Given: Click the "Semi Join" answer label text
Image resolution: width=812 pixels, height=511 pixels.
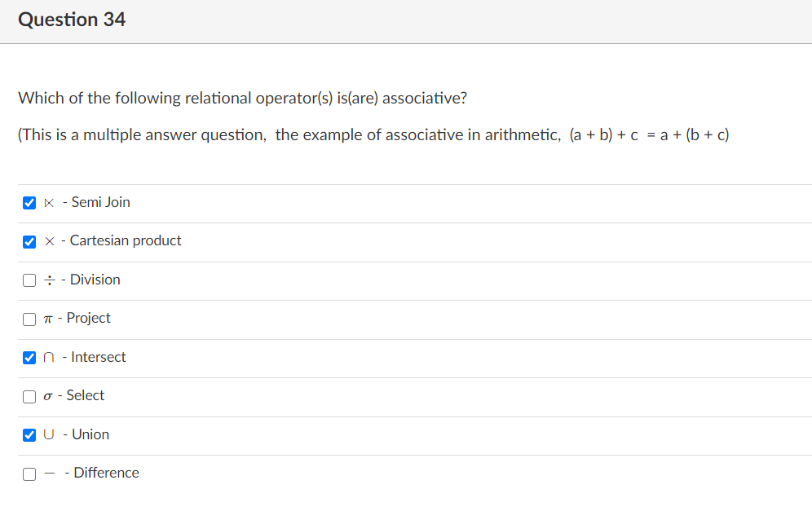Looking at the screenshot, I should click(x=100, y=202).
